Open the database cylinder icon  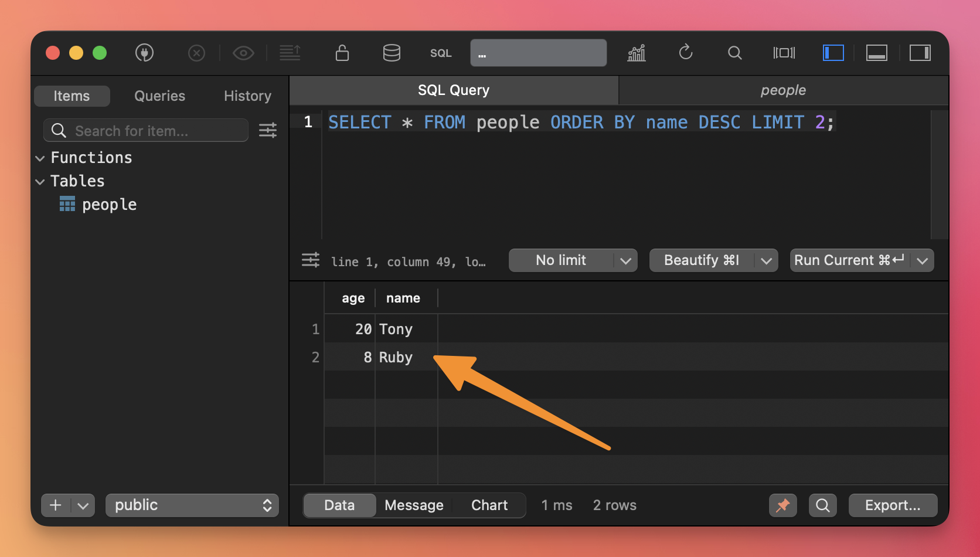click(x=392, y=53)
